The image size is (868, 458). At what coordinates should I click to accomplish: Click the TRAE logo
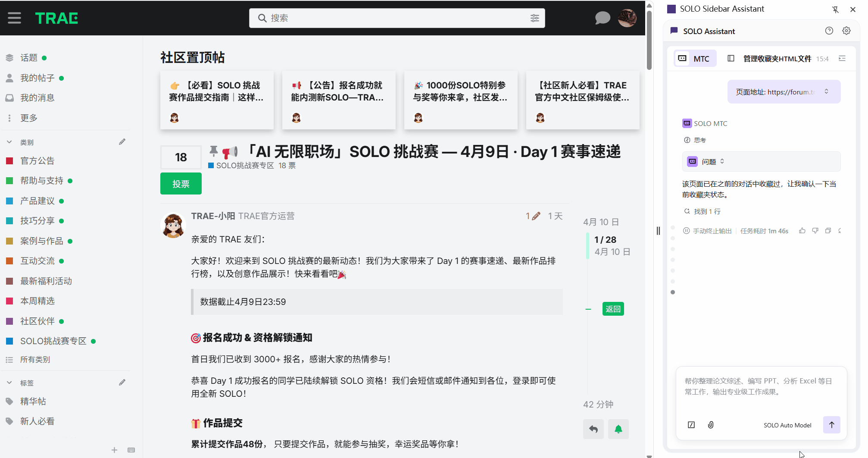click(56, 18)
